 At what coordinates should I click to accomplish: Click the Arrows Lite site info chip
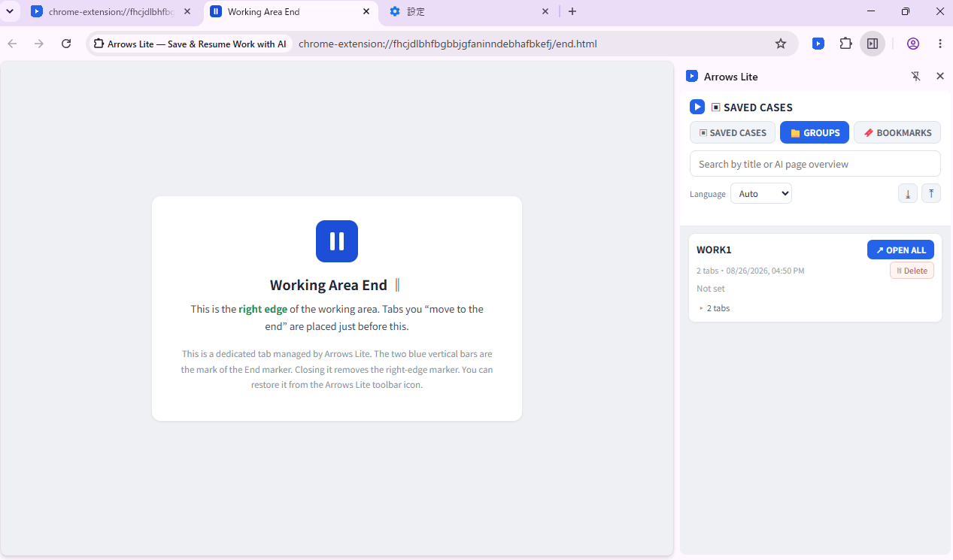(190, 44)
